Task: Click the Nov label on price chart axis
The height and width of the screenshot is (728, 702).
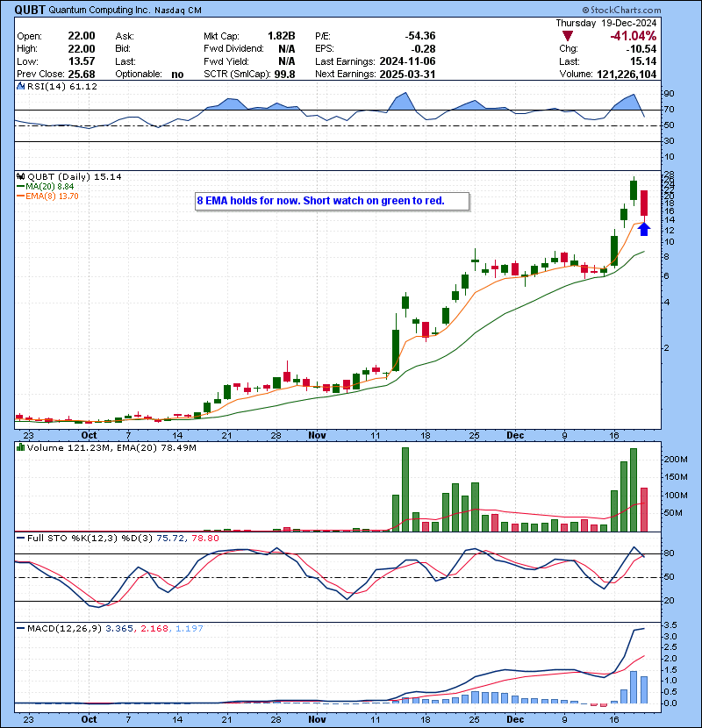Action: click(317, 436)
